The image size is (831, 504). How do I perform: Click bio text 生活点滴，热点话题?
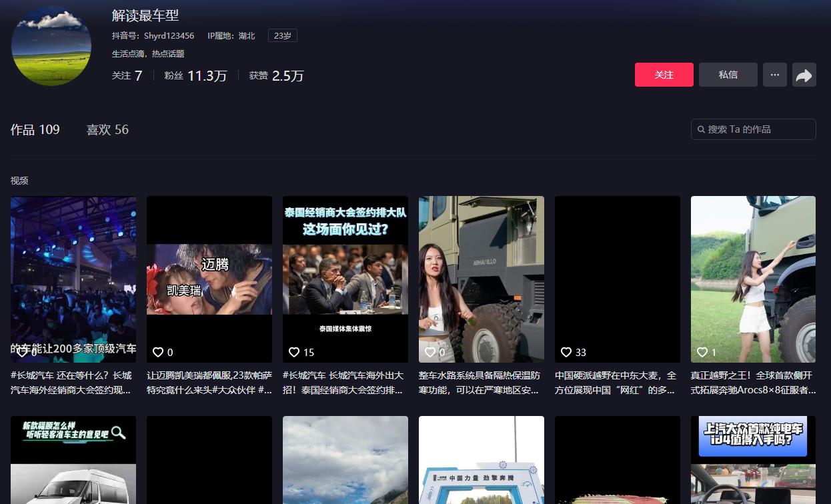[148, 54]
